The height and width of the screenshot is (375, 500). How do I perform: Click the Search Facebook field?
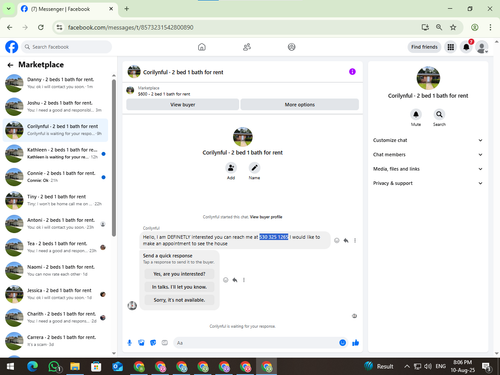67,47
